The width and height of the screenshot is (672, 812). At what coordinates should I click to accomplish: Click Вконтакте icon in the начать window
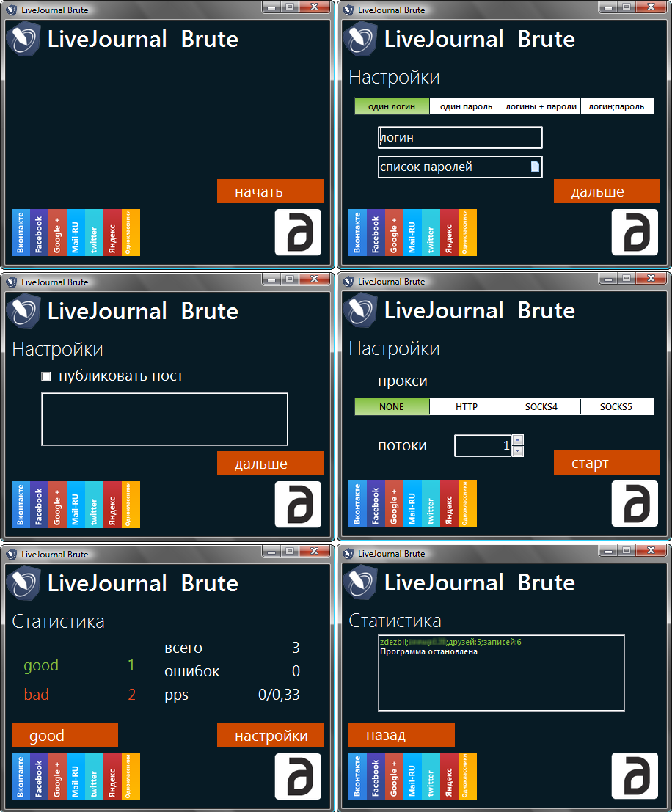21,233
